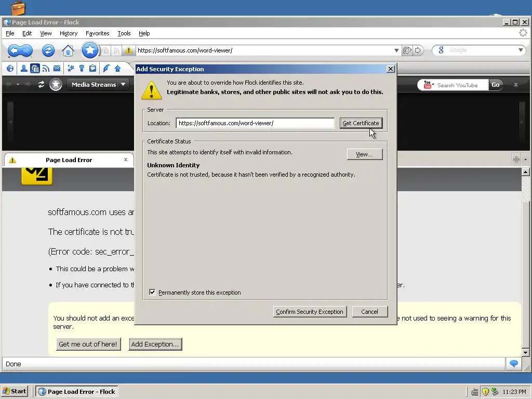Select the Page Load Error tab
This screenshot has width=532, height=399.
69,160
